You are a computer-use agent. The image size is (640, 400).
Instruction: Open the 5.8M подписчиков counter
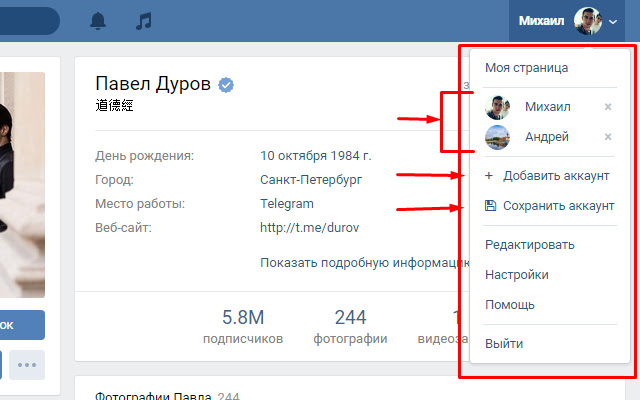point(243,327)
